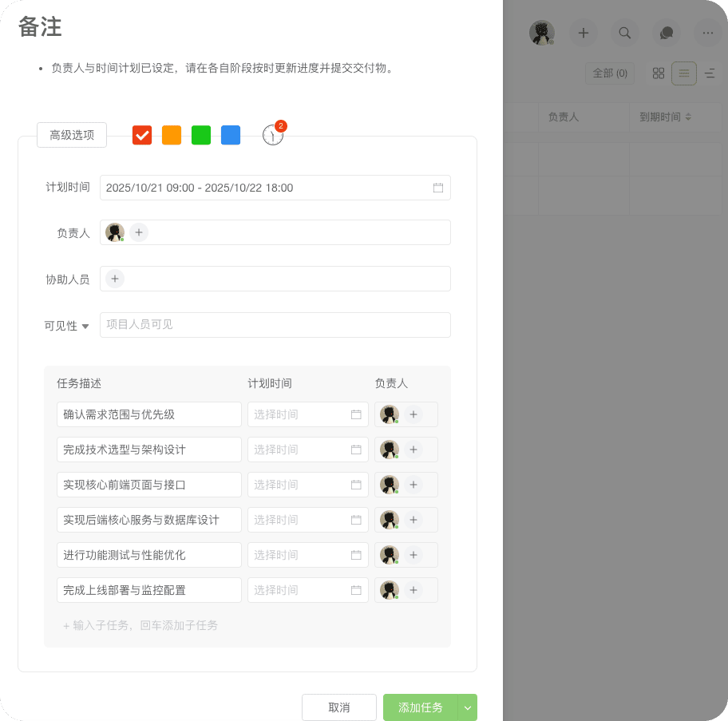Open the chat messages icon in header

tap(667, 33)
